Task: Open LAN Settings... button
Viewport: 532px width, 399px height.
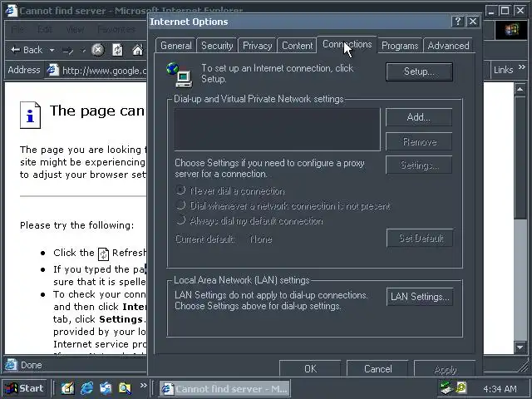Action: pyautogui.click(x=420, y=297)
